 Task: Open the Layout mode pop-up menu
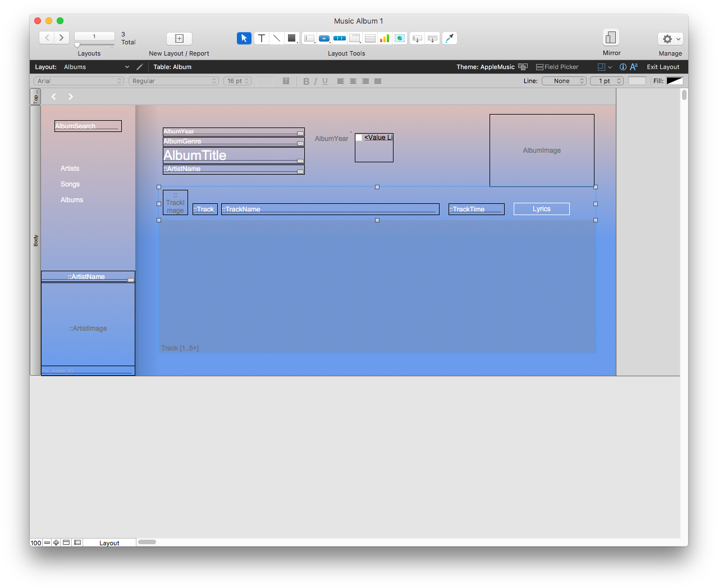pos(109,543)
